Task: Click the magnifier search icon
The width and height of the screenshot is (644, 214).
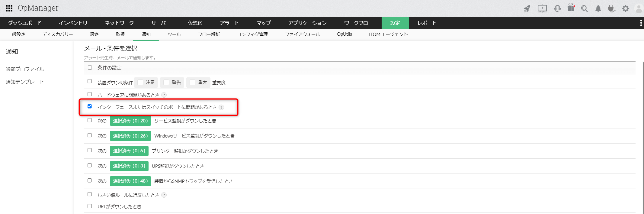Action: tap(585, 8)
